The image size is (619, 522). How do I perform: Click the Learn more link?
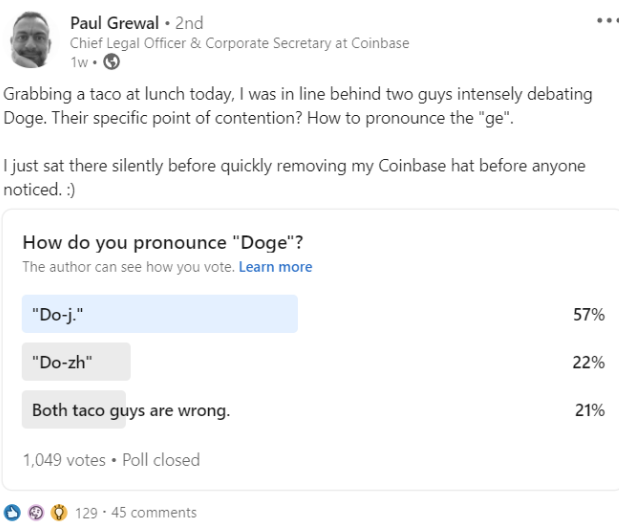(275, 267)
